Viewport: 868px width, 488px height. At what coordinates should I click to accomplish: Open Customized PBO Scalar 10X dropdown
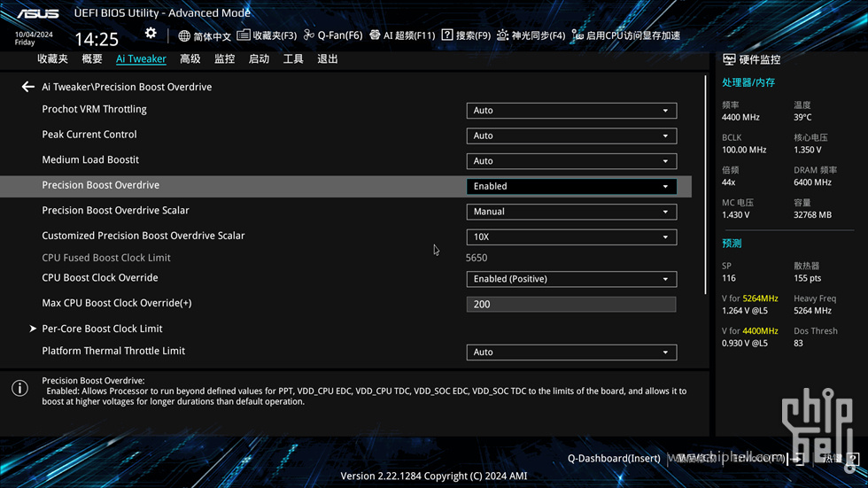pyautogui.click(x=571, y=237)
